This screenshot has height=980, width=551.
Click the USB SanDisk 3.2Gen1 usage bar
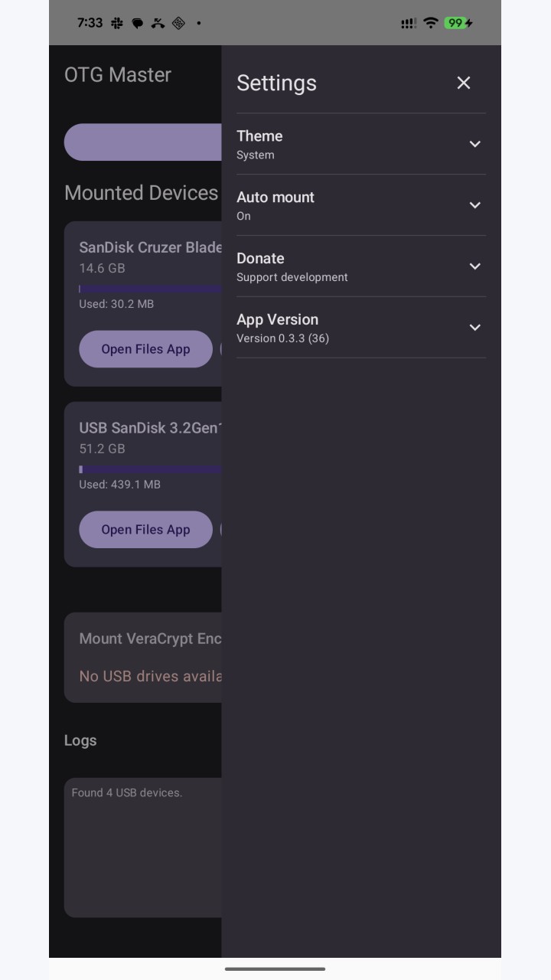150,470
